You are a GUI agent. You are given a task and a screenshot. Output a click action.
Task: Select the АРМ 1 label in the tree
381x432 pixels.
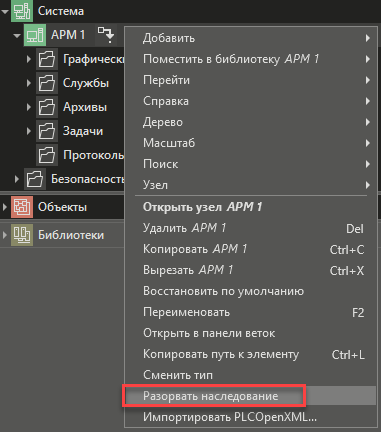(x=68, y=35)
